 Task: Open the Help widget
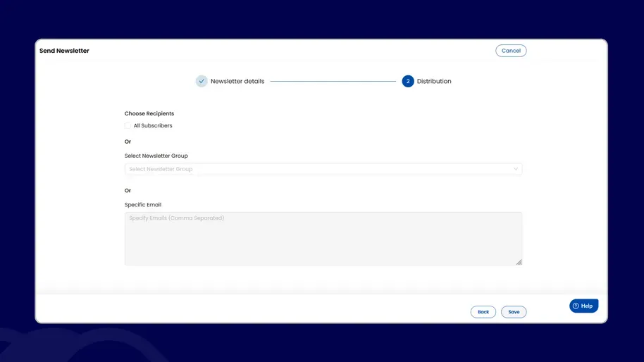584,306
